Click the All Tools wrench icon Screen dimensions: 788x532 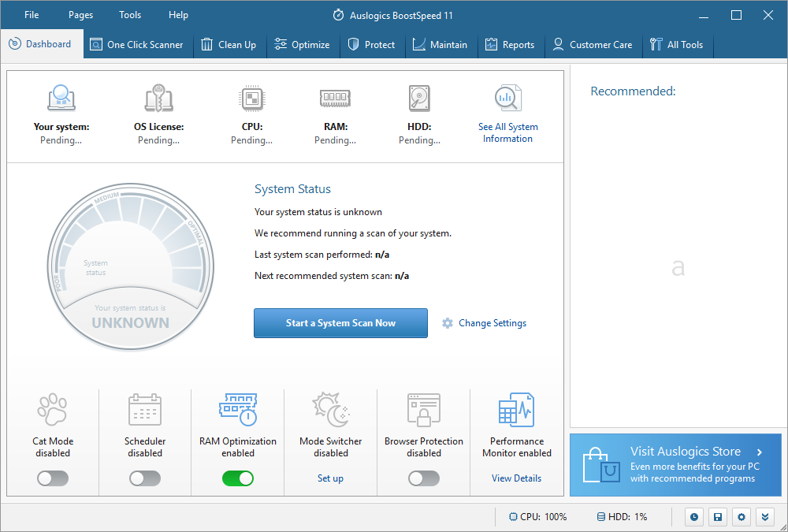[x=656, y=45]
